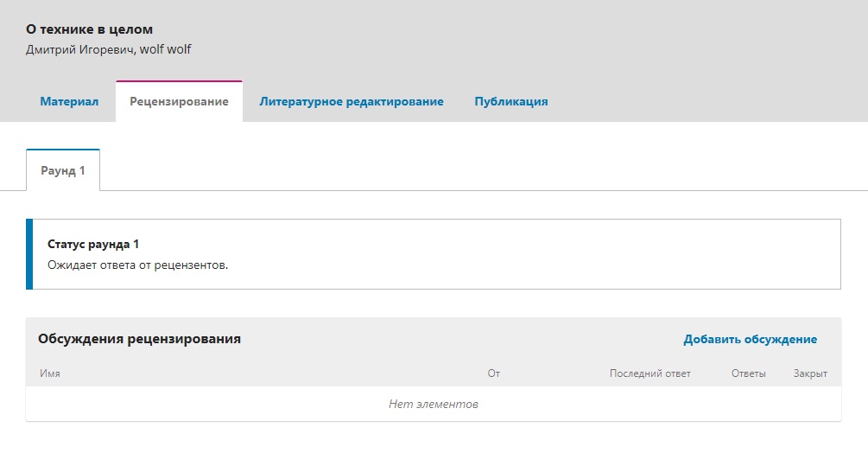Click the Ожидает ответа от рецензентов message

(x=138, y=265)
